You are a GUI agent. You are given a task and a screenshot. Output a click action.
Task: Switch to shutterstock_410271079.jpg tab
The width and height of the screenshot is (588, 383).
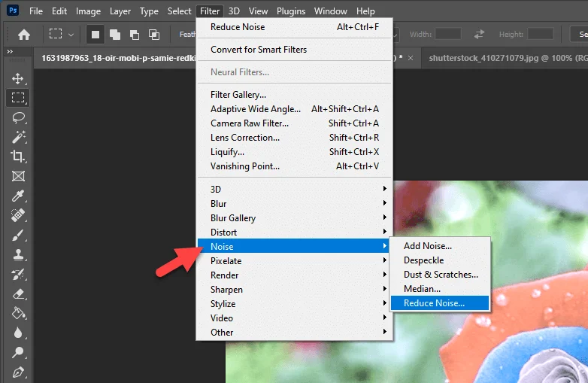(505, 58)
